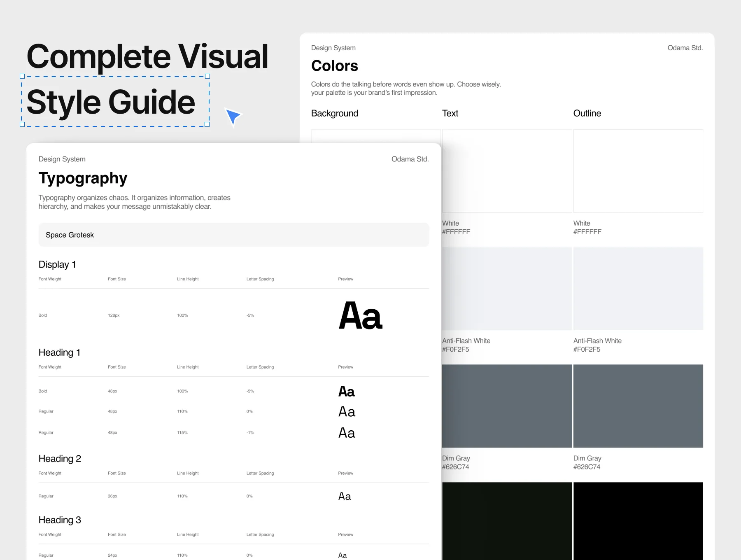This screenshot has width=741, height=560.
Task: Click 'Design System' label in Colors panel
Action: [333, 48]
